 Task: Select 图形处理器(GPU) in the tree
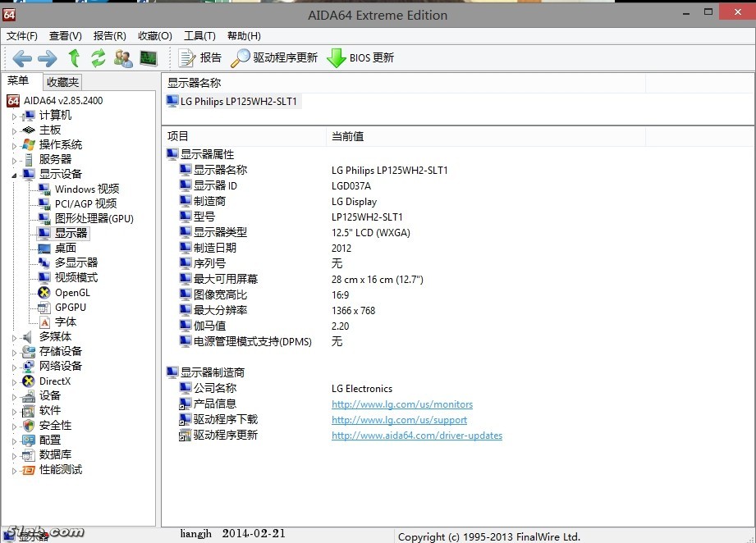click(94, 218)
